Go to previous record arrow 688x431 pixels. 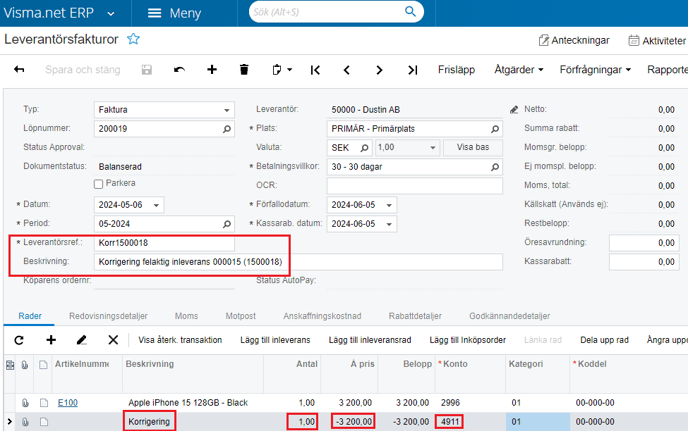coord(347,70)
